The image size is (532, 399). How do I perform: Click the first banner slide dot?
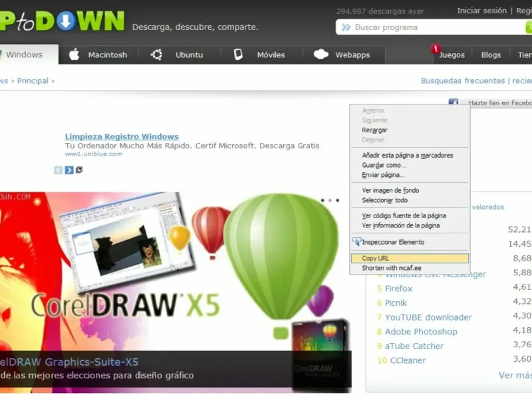[323, 200]
